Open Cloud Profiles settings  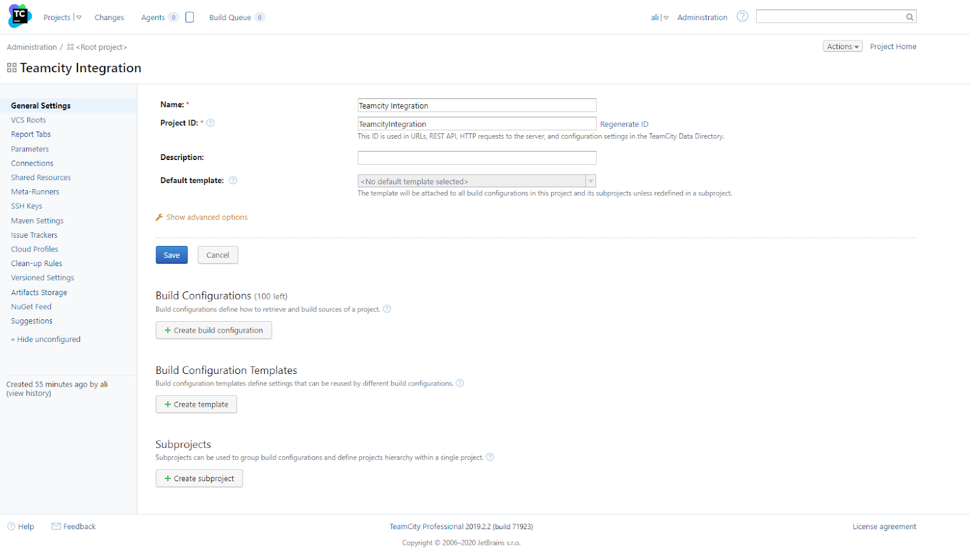tap(35, 249)
